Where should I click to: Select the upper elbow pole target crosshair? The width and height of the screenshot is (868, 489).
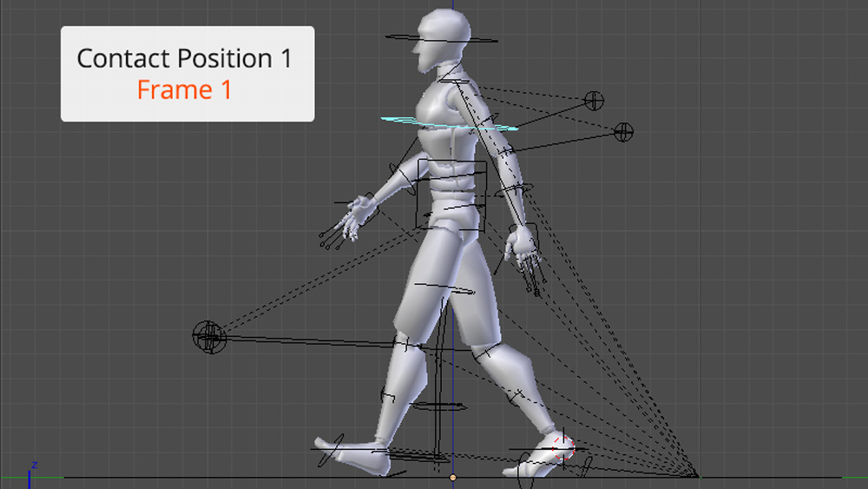point(594,101)
